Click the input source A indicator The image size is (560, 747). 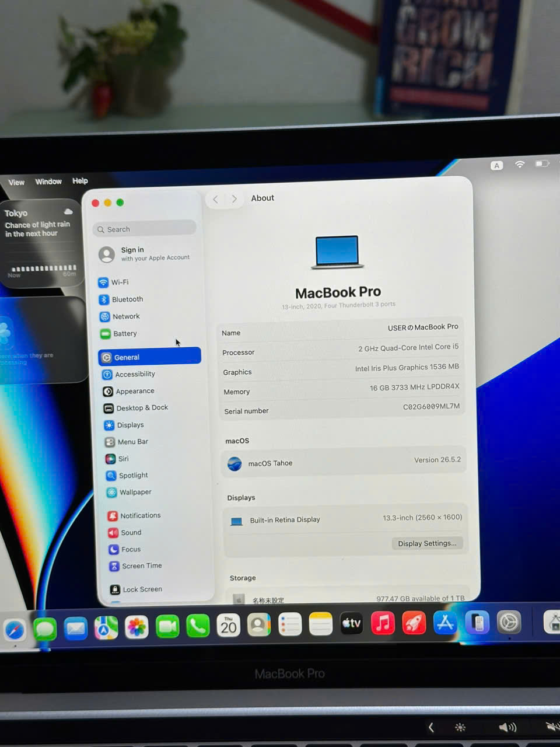point(497,166)
